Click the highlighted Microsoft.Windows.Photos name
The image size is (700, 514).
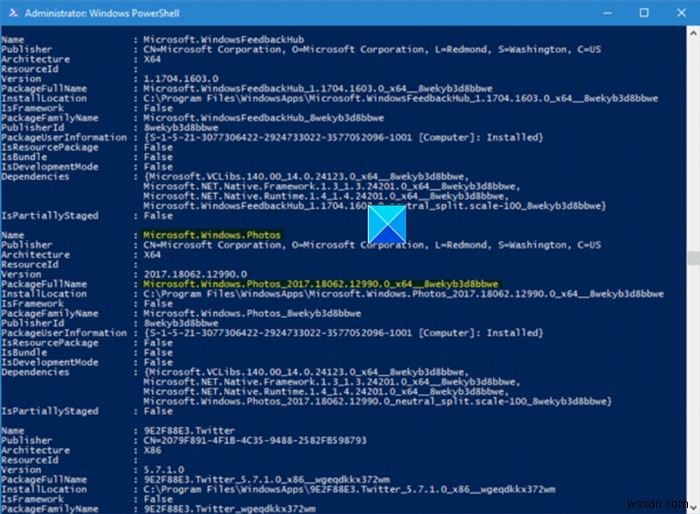point(212,235)
